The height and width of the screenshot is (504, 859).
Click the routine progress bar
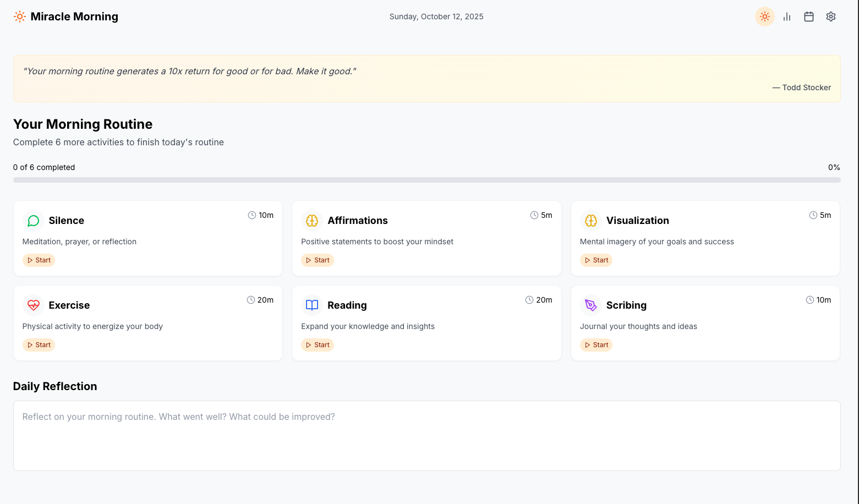pyautogui.click(x=426, y=180)
